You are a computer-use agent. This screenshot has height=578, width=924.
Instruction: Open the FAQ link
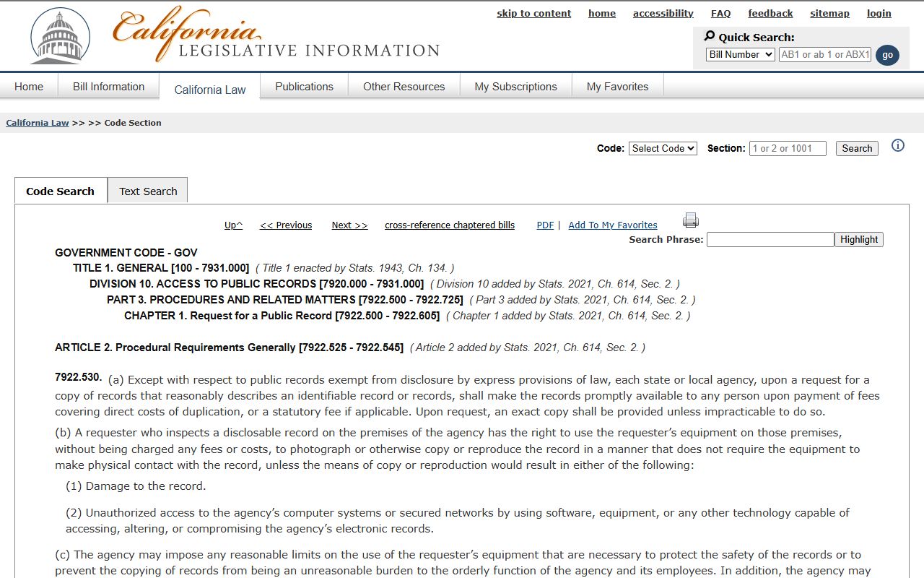[721, 13]
